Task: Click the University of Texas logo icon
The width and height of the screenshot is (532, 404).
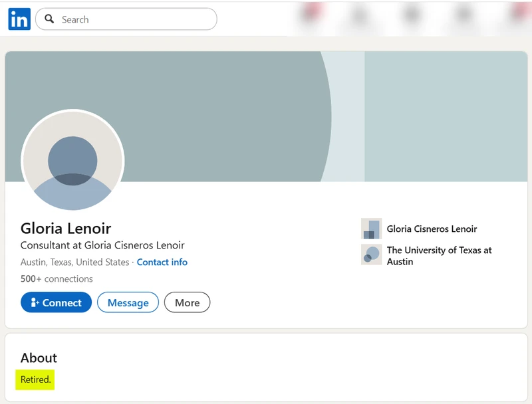Action: 371,254
